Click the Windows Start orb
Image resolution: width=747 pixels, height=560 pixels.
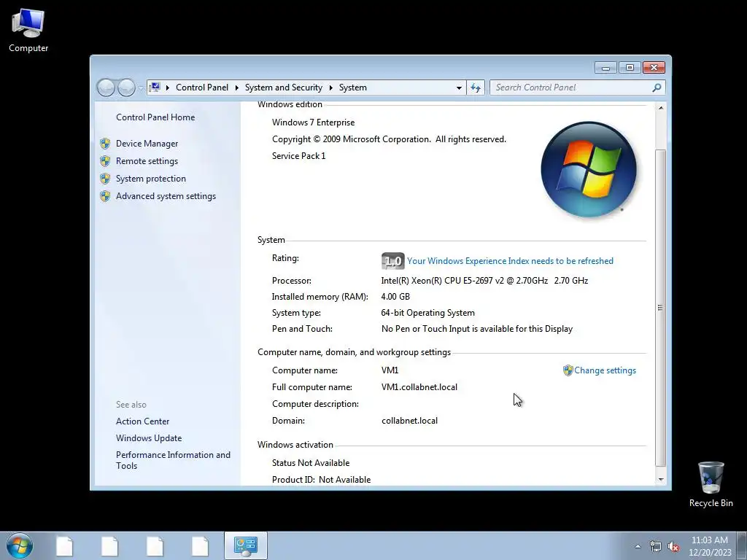[20, 545]
